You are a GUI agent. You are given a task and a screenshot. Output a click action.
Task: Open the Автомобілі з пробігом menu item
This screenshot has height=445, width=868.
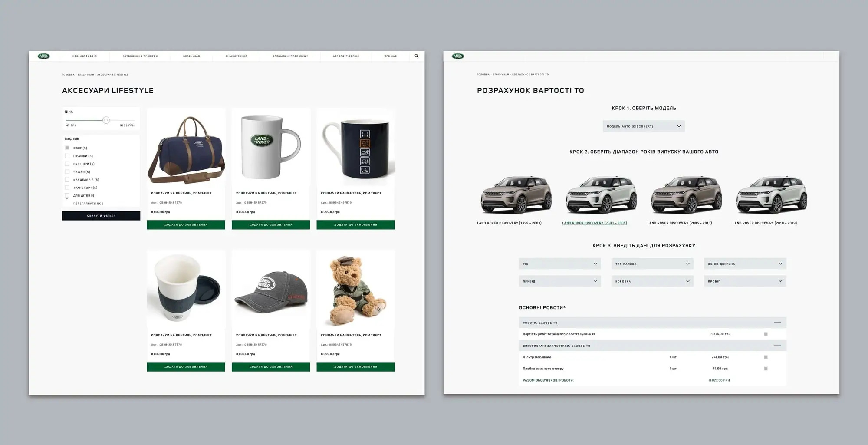point(140,56)
